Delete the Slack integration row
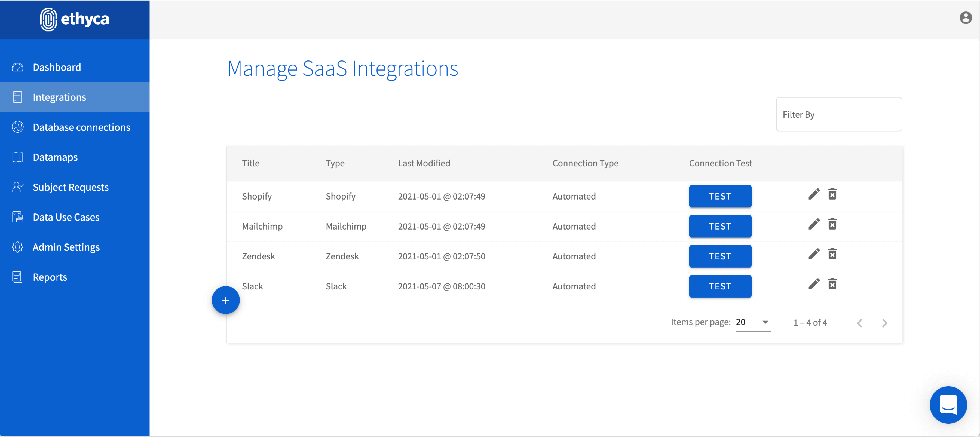980x437 pixels. point(832,284)
